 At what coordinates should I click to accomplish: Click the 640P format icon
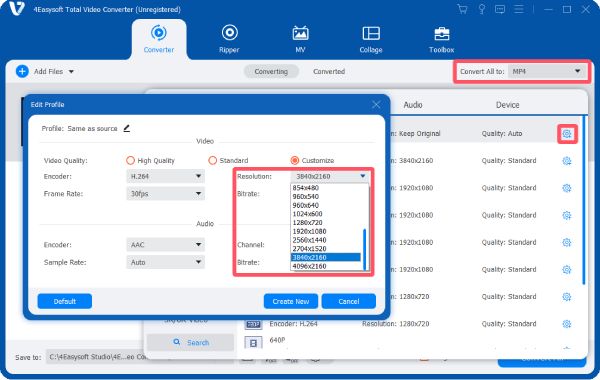point(253,343)
